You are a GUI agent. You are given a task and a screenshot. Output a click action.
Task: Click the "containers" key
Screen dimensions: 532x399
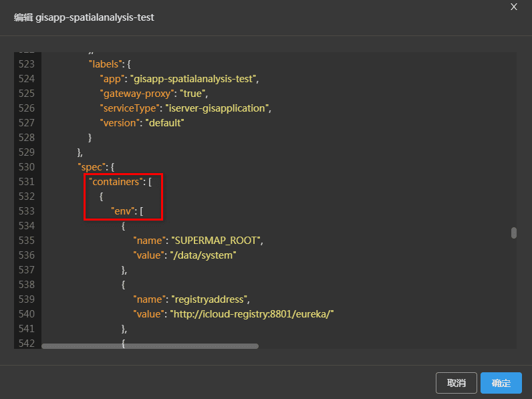pos(116,182)
